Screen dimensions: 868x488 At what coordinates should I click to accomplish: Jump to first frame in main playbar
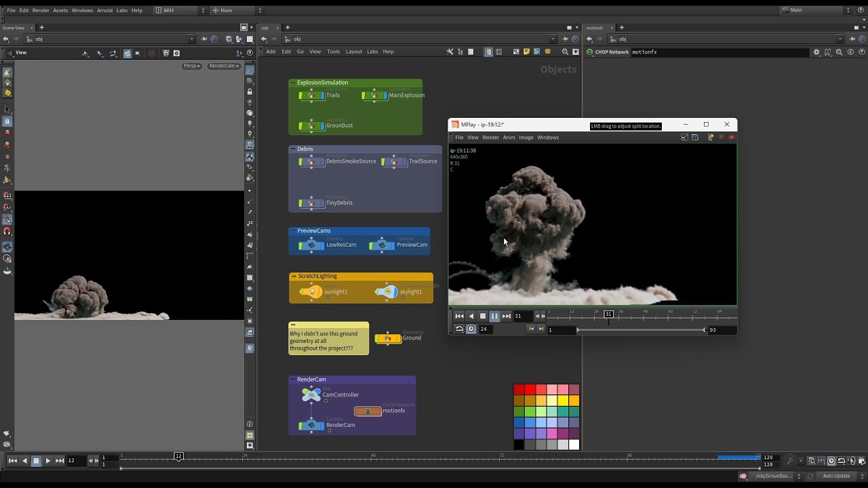pyautogui.click(x=12, y=461)
